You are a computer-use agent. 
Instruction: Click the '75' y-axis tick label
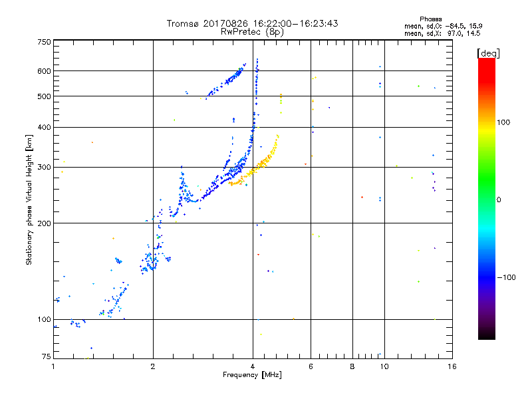(47, 356)
